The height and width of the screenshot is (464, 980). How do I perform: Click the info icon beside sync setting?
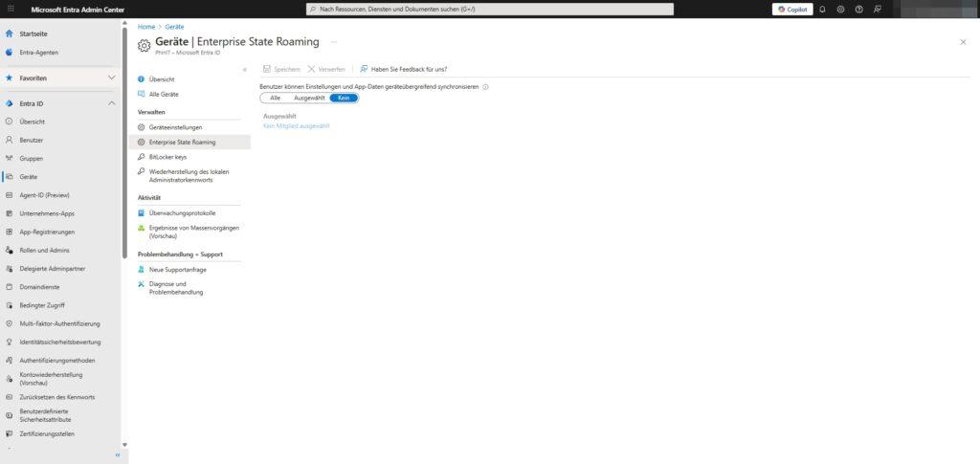coord(486,87)
